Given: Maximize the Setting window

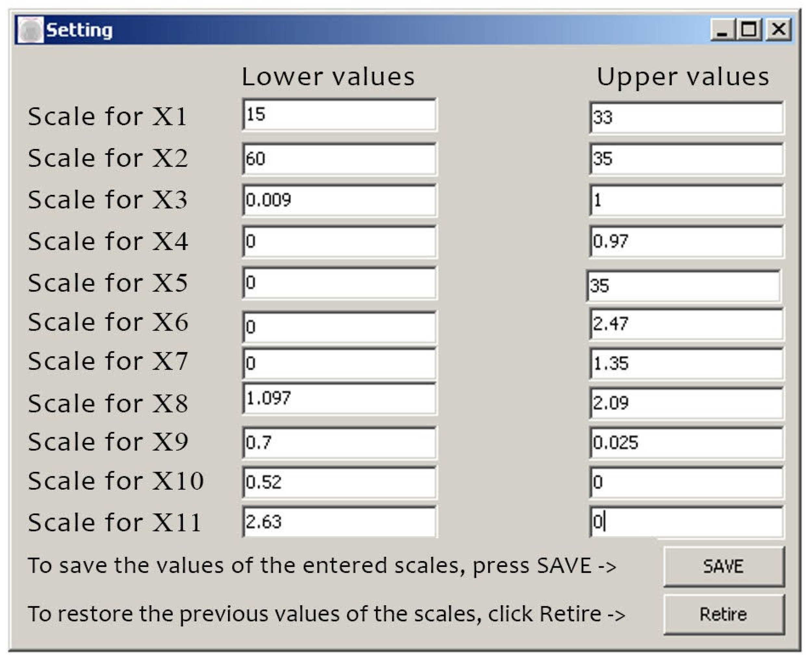Looking at the screenshot, I should (749, 30).
